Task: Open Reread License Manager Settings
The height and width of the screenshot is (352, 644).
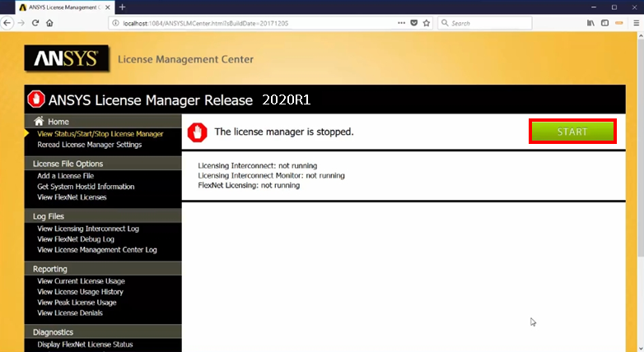Action: pyautogui.click(x=90, y=145)
